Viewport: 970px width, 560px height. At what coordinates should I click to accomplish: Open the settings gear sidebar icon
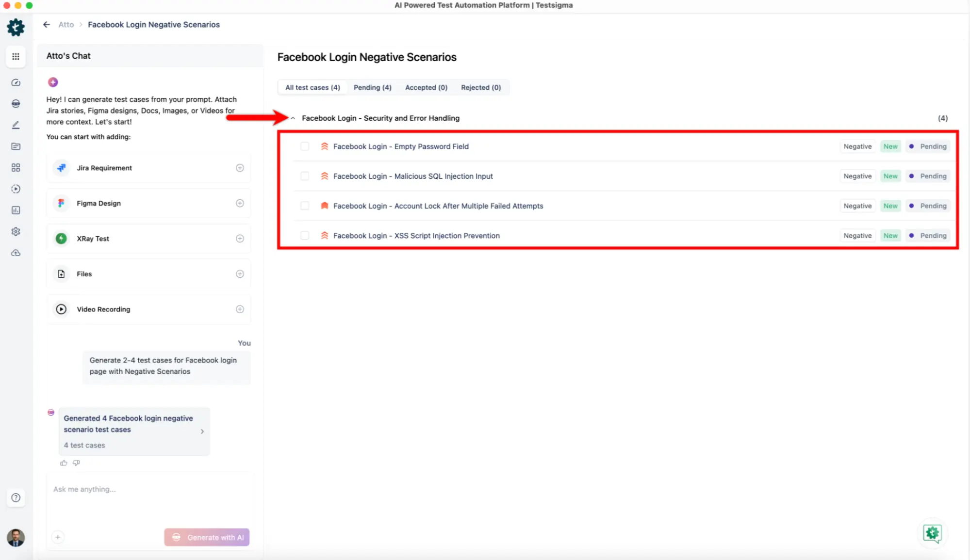point(16,231)
